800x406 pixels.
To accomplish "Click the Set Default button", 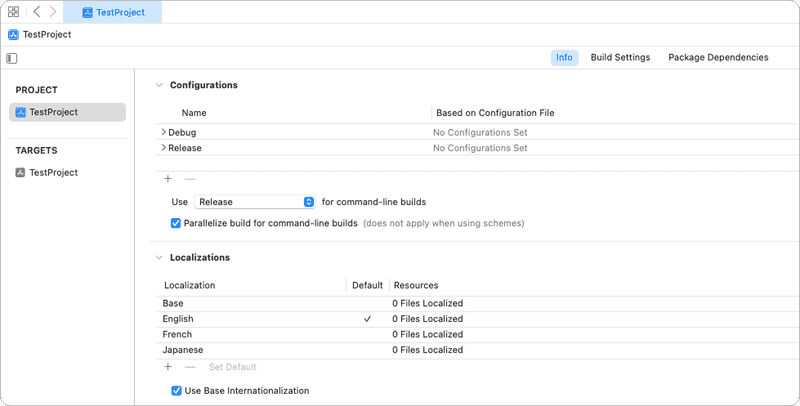I will [x=233, y=367].
